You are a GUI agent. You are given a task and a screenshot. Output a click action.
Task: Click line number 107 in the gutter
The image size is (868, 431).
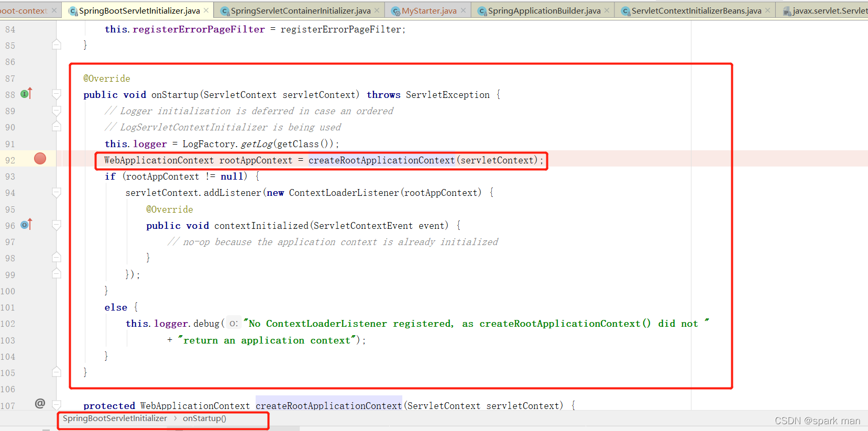click(x=8, y=406)
